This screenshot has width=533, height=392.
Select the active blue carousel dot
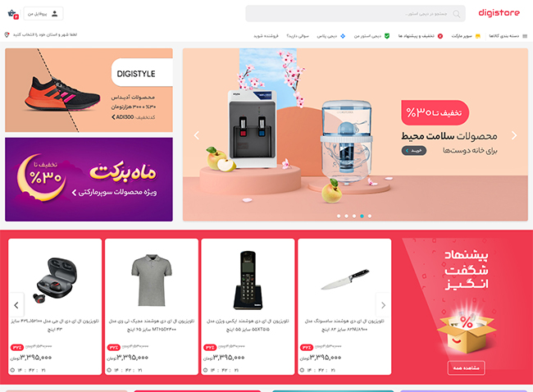pyautogui.click(x=362, y=216)
